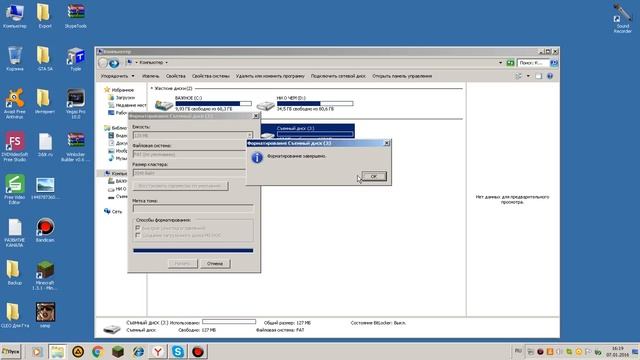Toggle the preview pane button

[x=539, y=76]
